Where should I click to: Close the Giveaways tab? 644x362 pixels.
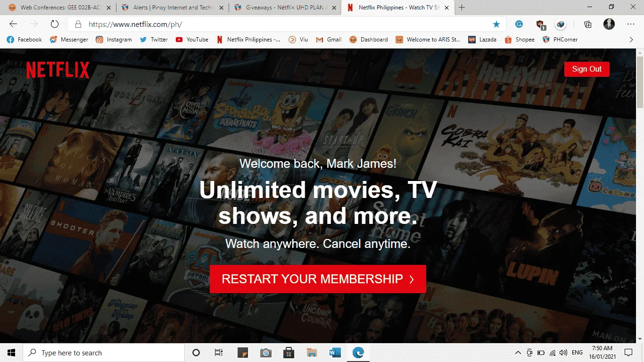click(x=334, y=8)
